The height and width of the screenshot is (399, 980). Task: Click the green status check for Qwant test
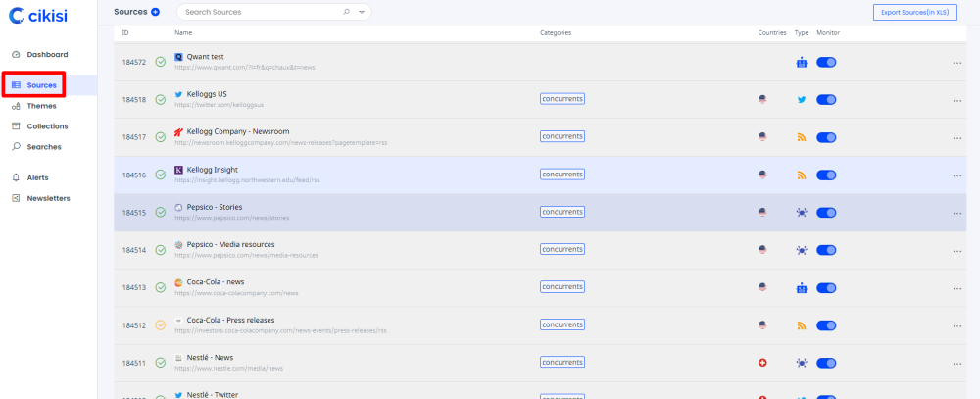(160, 63)
